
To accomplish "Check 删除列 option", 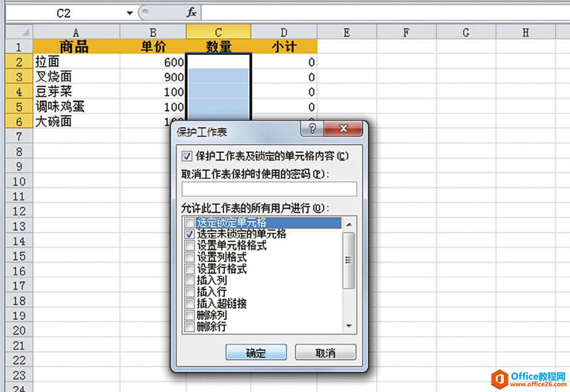I will [189, 315].
